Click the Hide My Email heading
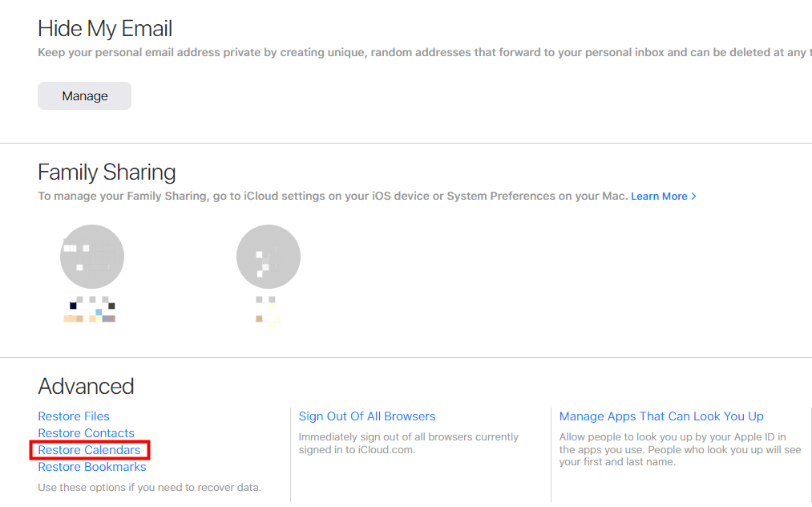812x507 pixels. (105, 30)
